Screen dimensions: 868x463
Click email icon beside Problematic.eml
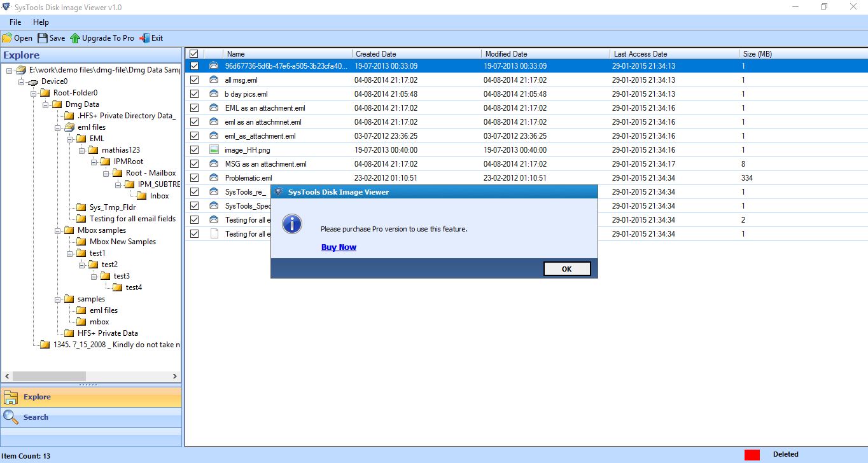point(214,177)
